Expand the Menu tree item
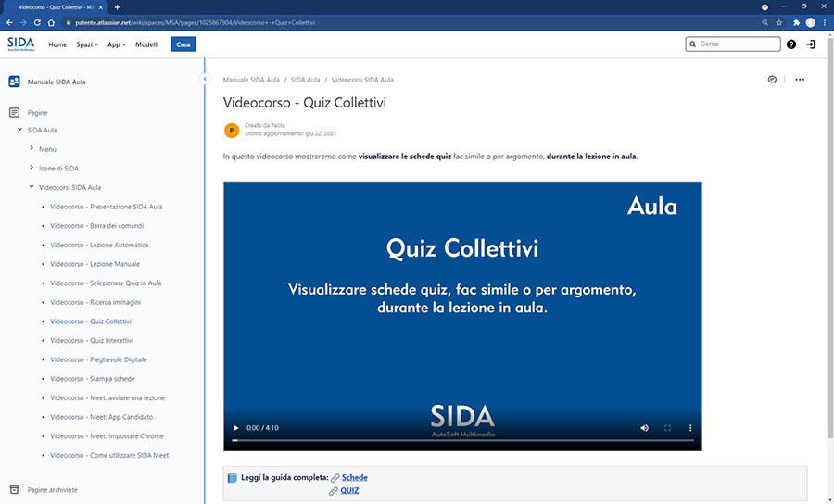Image resolution: width=834 pixels, height=504 pixels. point(32,149)
